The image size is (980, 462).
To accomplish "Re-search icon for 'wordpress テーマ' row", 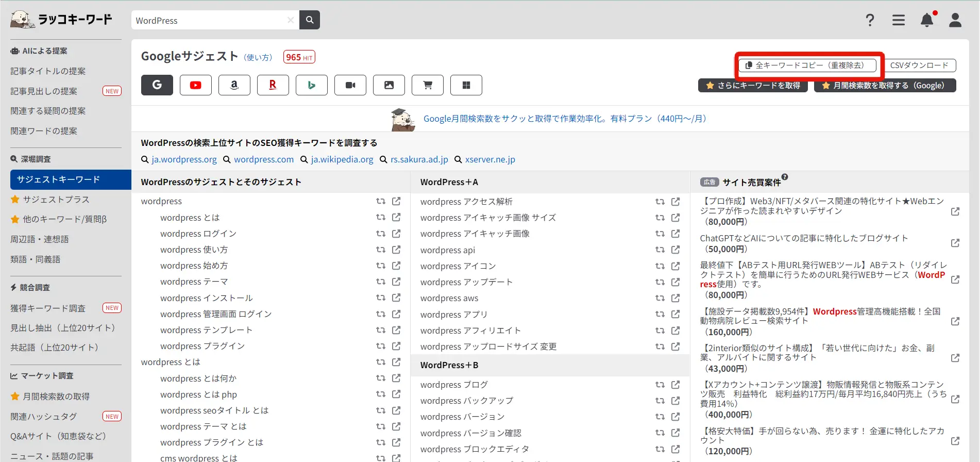I will tap(381, 282).
